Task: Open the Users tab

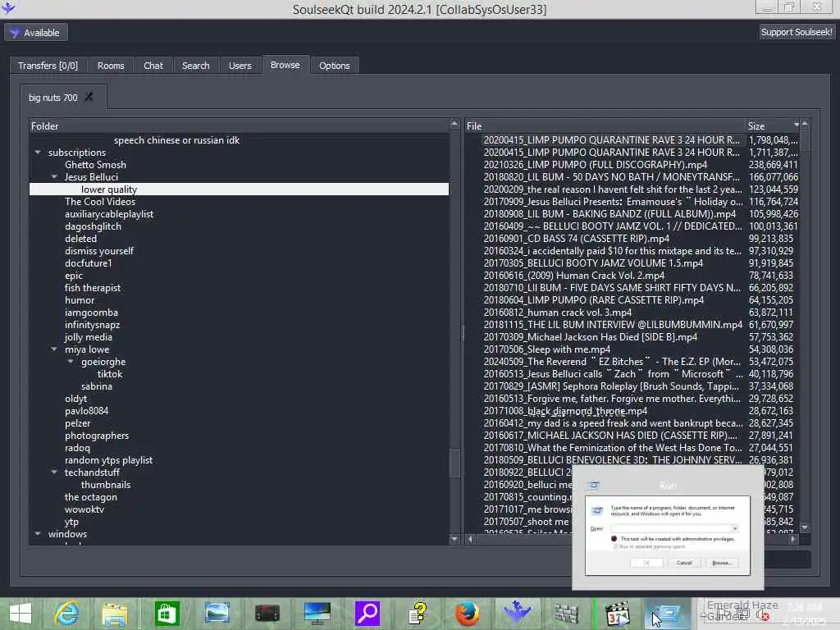Action: click(x=240, y=66)
